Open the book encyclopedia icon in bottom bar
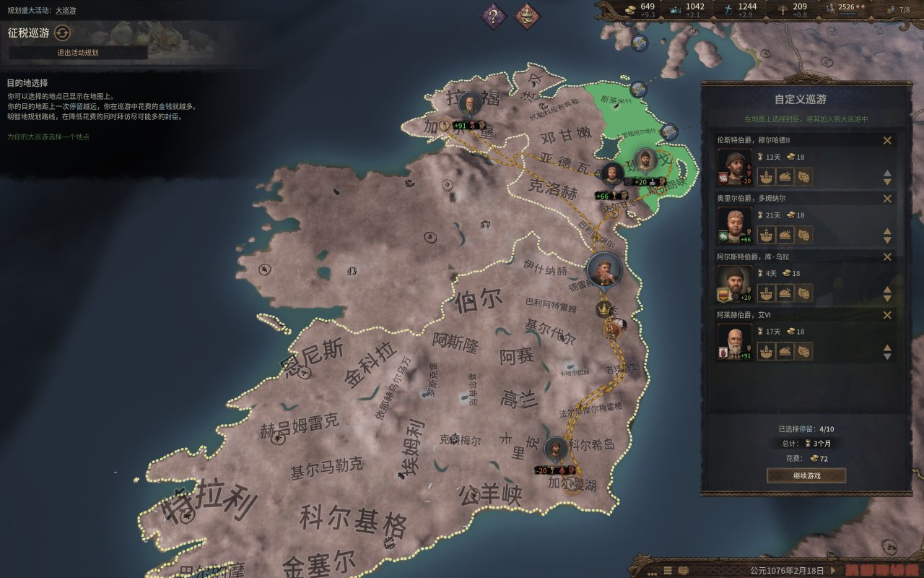This screenshot has width=924, height=578. click(684, 570)
